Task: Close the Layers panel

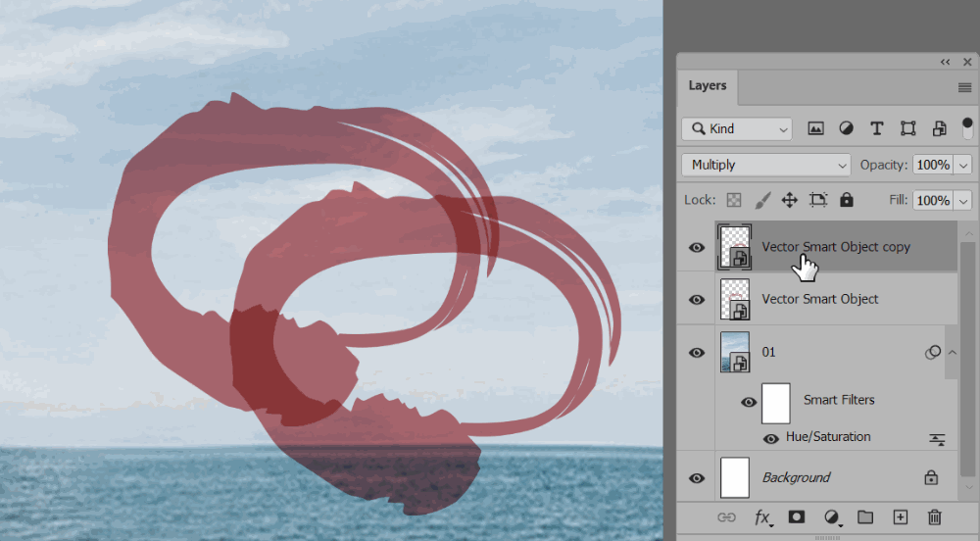Action: point(967,62)
